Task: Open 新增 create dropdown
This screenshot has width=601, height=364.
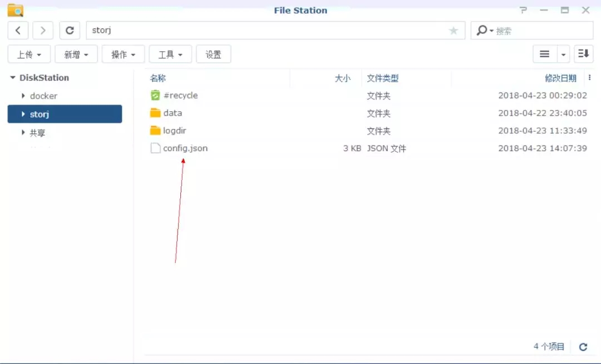Action: pyautogui.click(x=76, y=54)
